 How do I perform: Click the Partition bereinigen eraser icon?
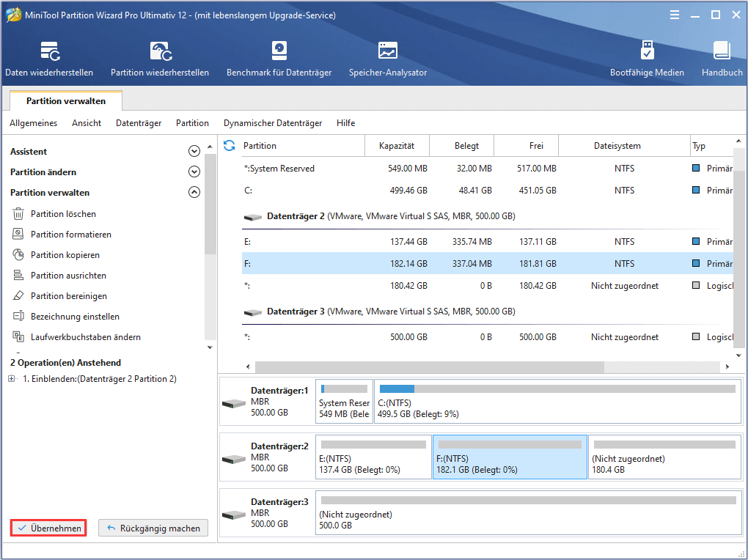click(18, 295)
